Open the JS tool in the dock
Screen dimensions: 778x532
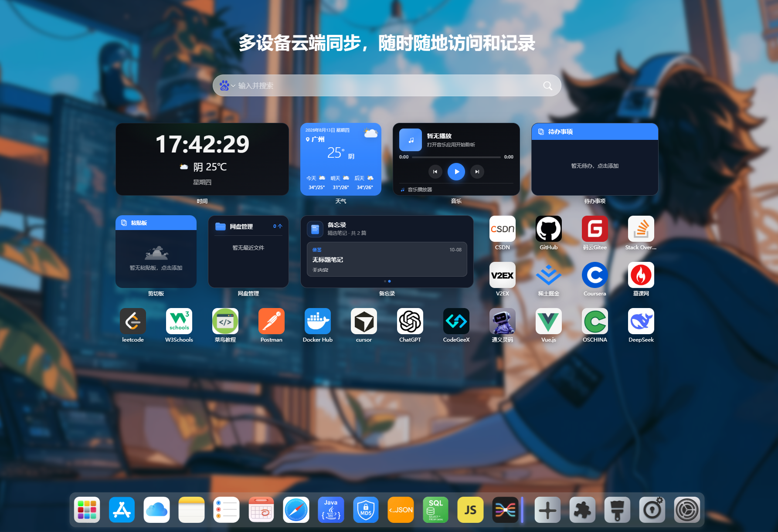click(470, 510)
